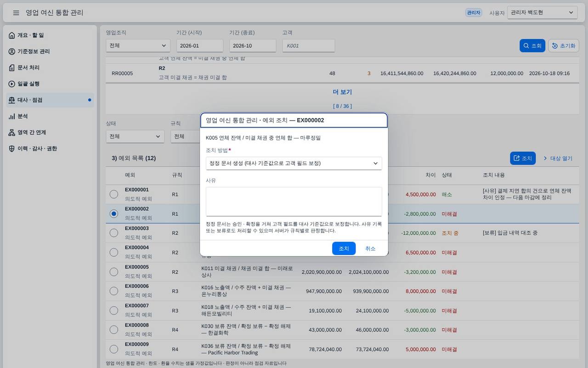Open 분석 menu item
This screenshot has height=368, width=588.
(x=51, y=116)
